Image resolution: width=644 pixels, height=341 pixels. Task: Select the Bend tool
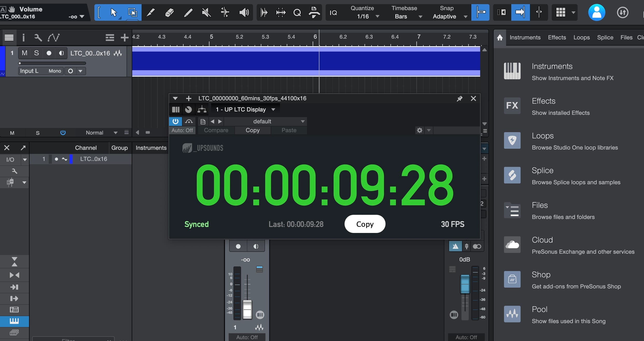click(225, 12)
